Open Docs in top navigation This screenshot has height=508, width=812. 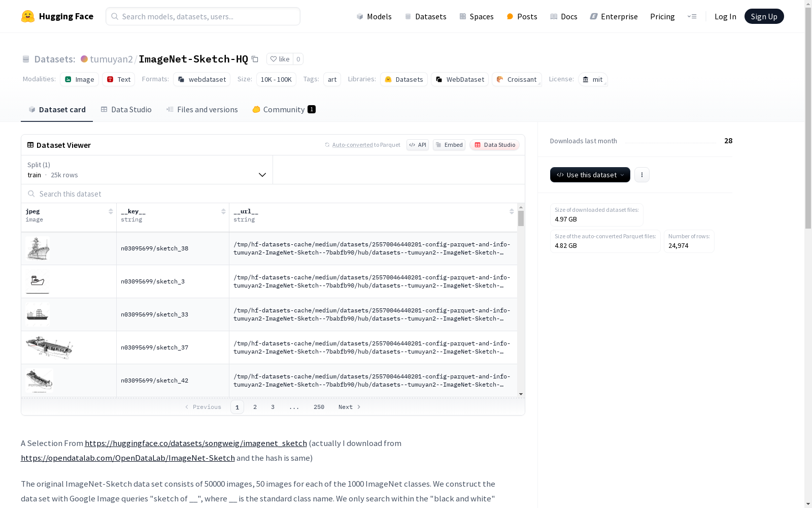(564, 16)
